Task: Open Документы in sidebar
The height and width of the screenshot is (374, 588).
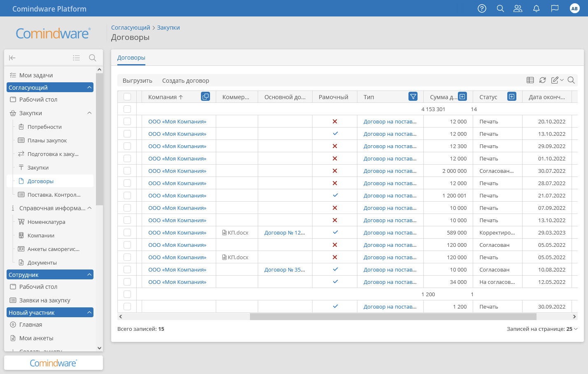Action: [42, 262]
